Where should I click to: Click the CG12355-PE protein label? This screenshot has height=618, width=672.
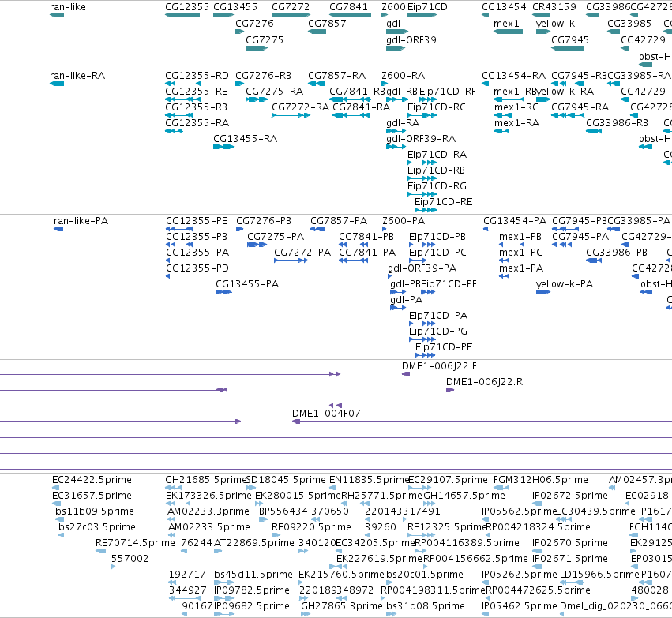197,221
